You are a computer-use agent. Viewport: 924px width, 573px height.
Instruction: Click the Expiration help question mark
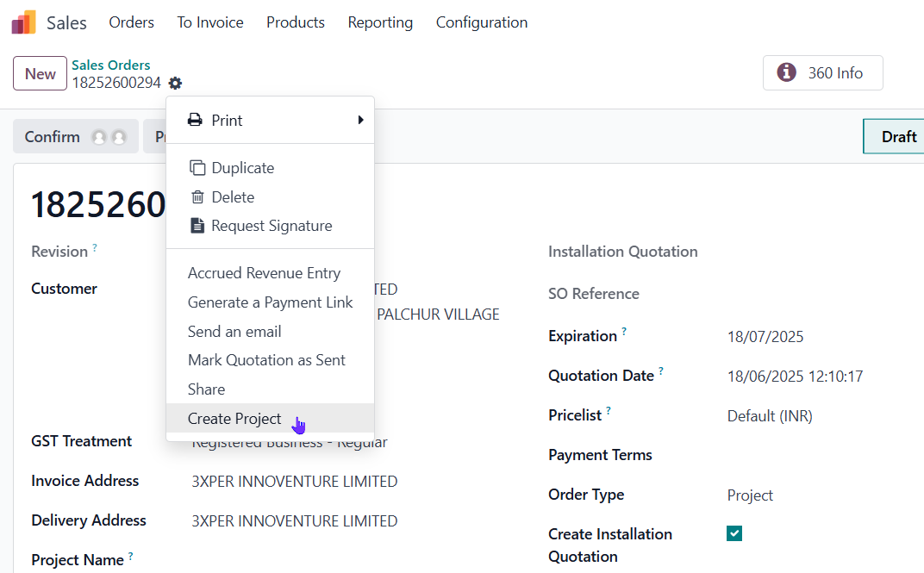624,331
